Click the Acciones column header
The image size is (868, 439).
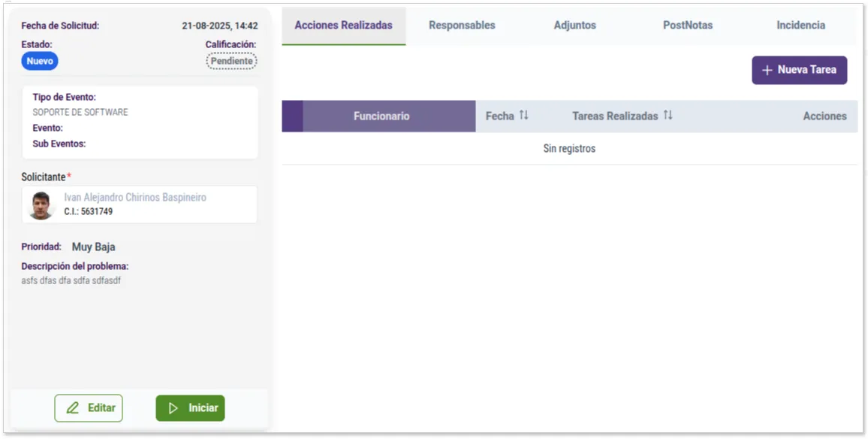click(x=824, y=116)
